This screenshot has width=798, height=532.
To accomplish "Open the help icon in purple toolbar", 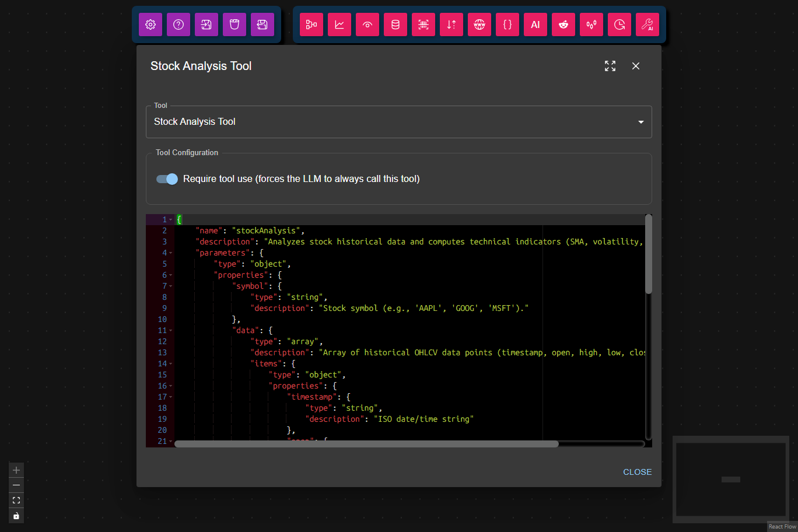I will [178, 24].
